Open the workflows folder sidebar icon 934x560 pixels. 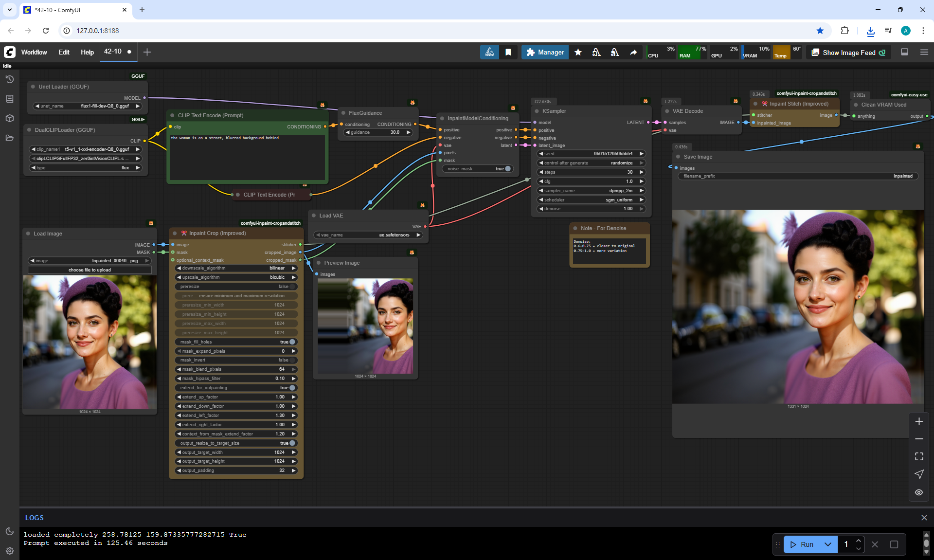[x=9, y=138]
